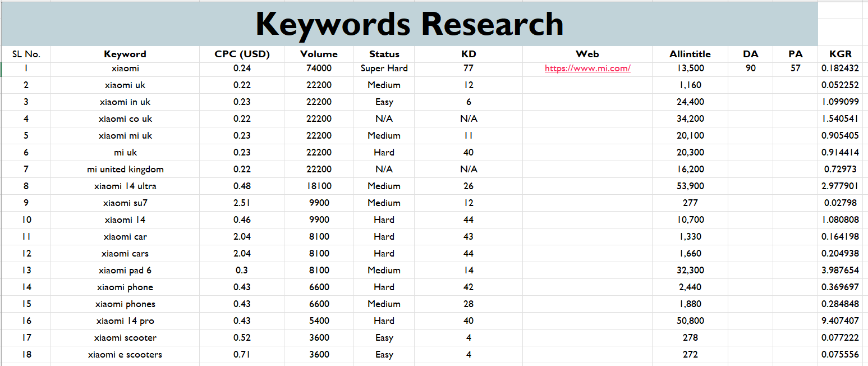Click the keyword cell 'xiaomi mi uk'

pos(125,136)
